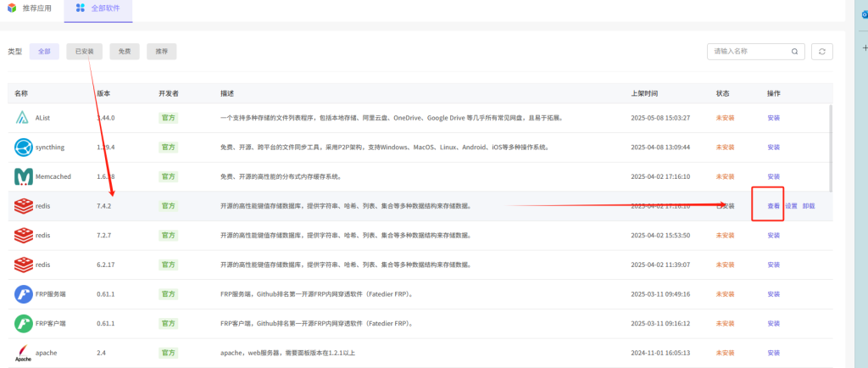Click the 上架时间 column header
Image resolution: width=868 pixels, height=368 pixels.
[x=644, y=93]
